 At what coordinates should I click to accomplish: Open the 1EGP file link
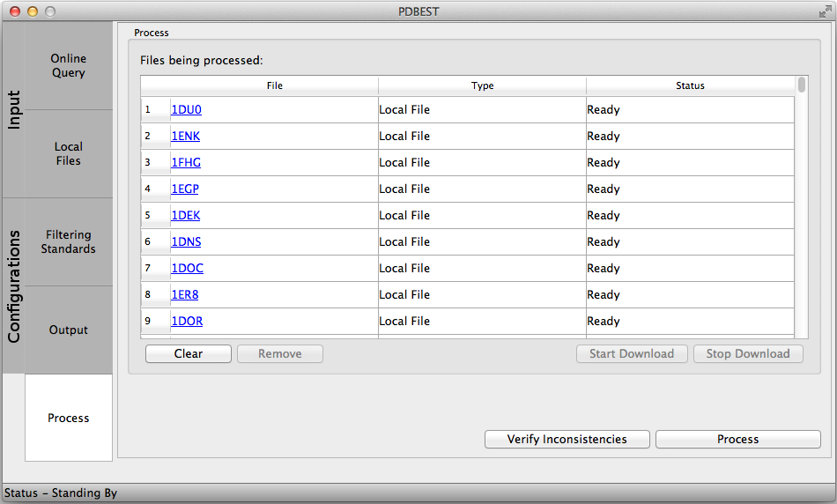185,189
